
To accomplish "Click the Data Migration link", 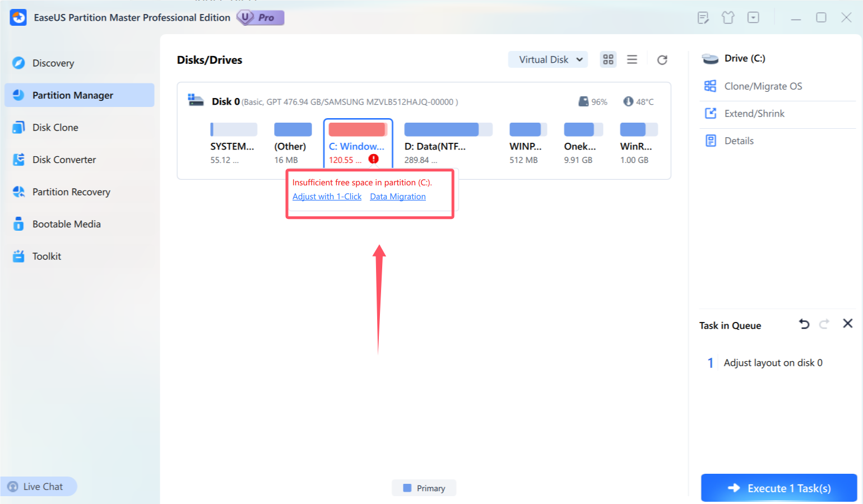I will [398, 197].
